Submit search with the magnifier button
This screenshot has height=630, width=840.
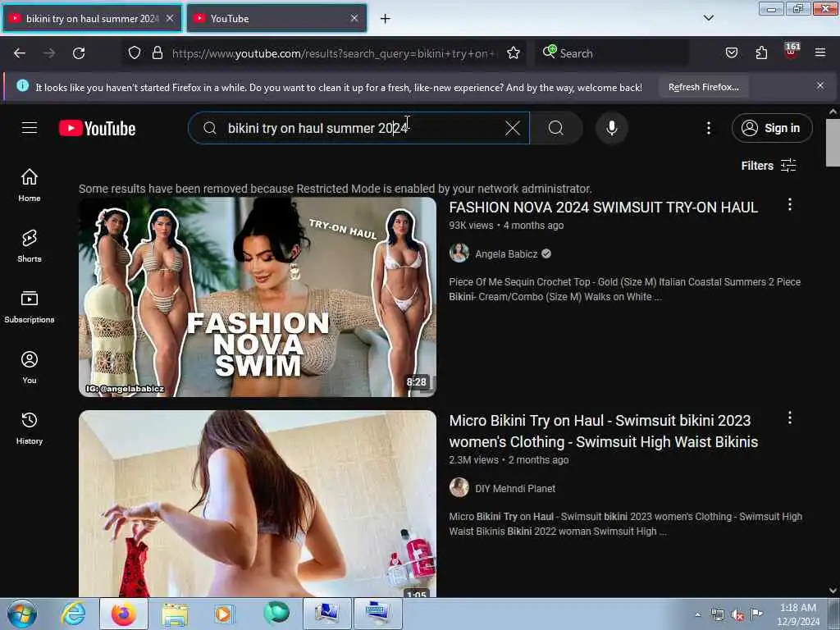tap(556, 128)
